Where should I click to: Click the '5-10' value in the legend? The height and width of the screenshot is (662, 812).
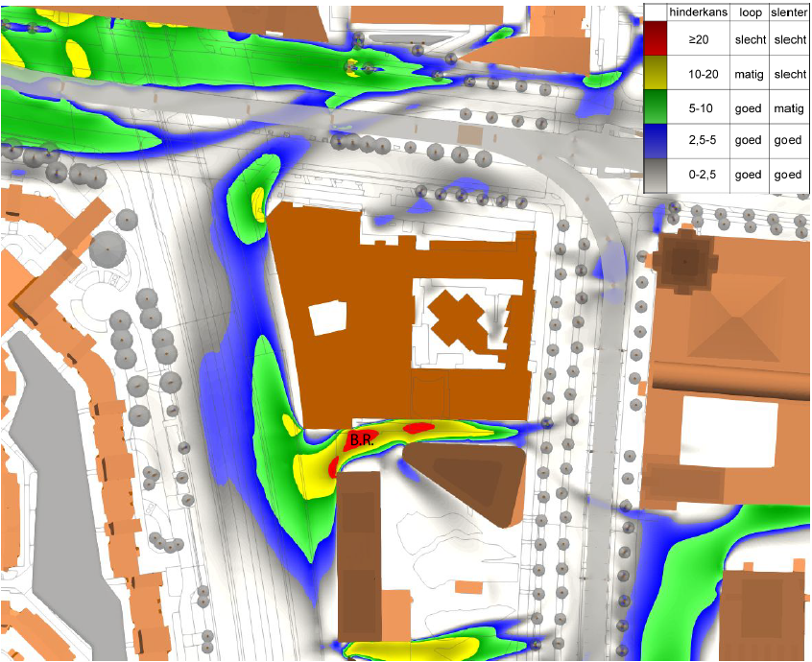(700, 108)
